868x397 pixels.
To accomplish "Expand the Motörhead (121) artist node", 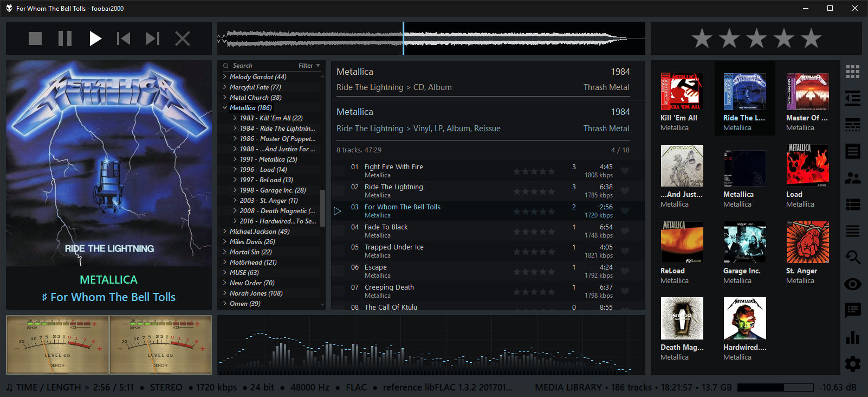I will pos(225,262).
